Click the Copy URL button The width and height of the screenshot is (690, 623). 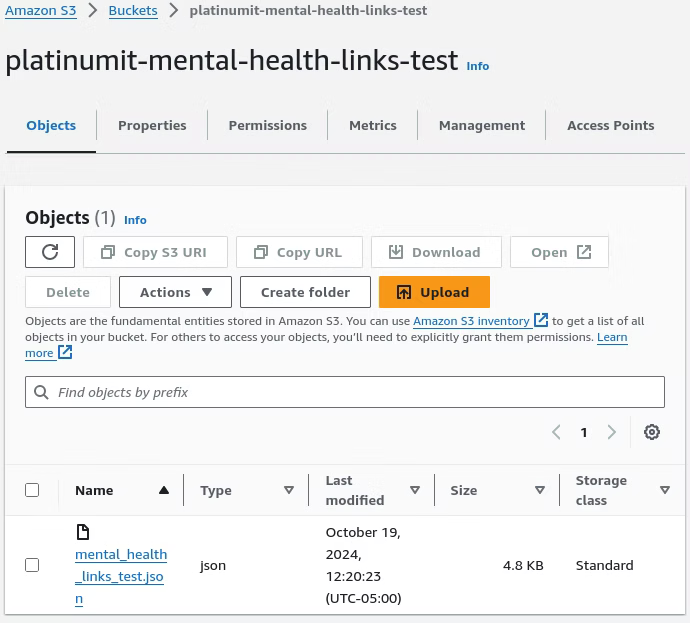point(299,252)
